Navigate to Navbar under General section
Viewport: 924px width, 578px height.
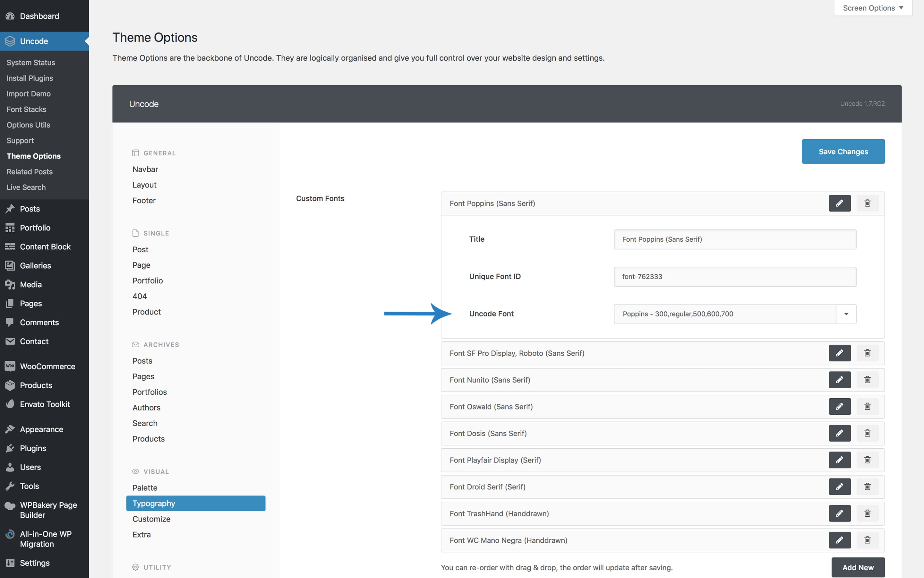[x=145, y=168]
